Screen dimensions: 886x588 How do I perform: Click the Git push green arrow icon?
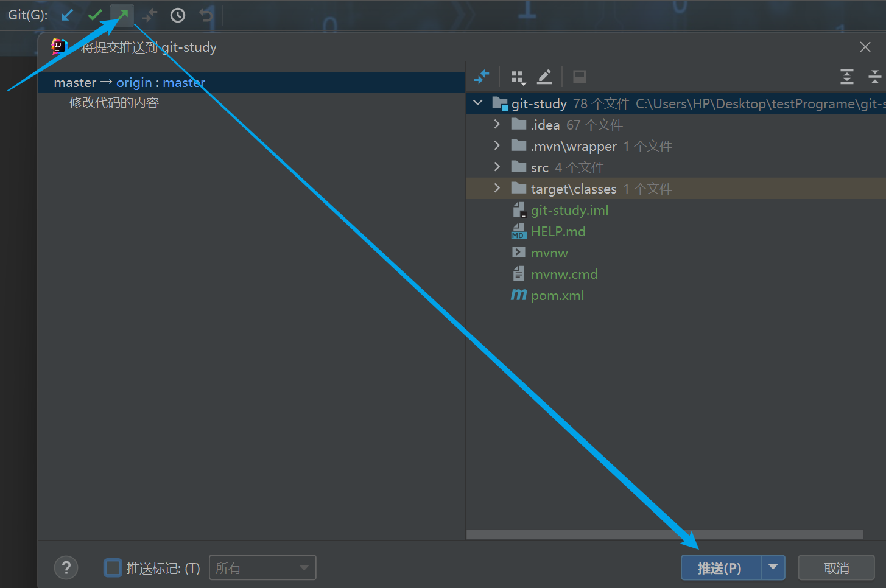122,15
